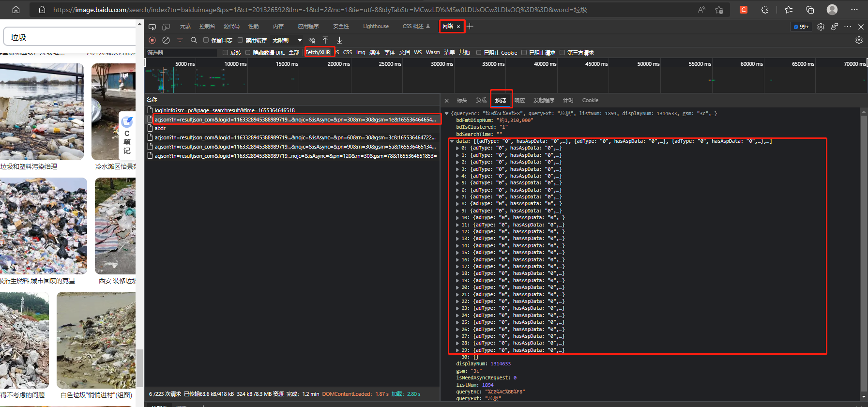The width and height of the screenshot is (868, 407).
Task: Open the 99+ issues counter
Action: click(x=801, y=27)
